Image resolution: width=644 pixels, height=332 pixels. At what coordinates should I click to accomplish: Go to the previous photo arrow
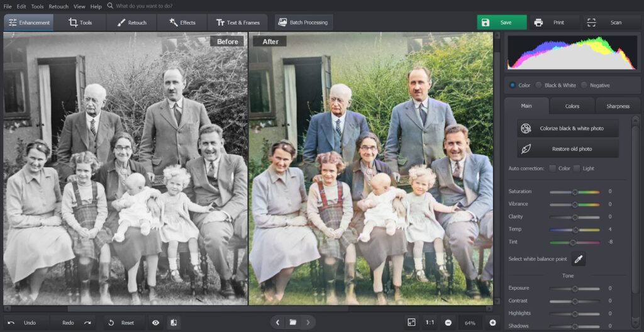(x=277, y=323)
